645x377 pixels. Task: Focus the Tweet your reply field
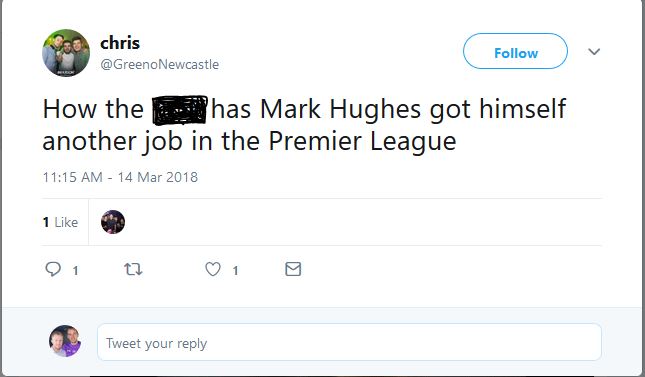[349, 342]
